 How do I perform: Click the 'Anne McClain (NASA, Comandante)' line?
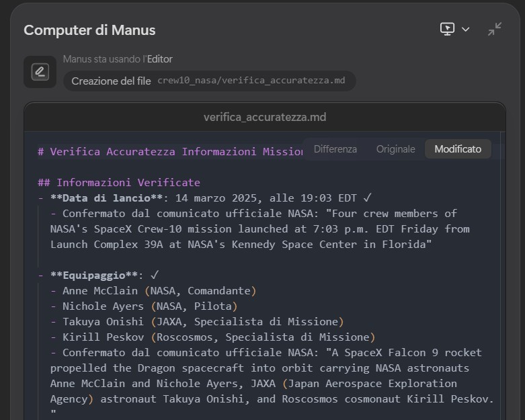pos(153,290)
